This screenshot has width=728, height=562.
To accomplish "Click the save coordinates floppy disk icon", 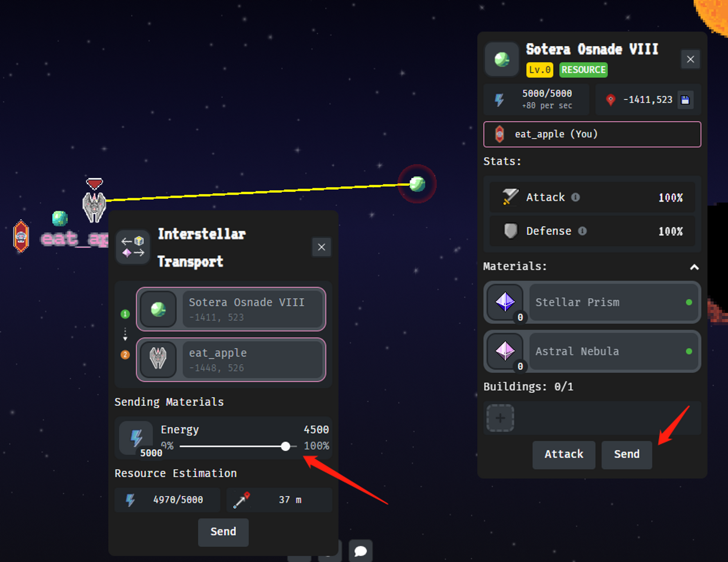I will pos(685,100).
